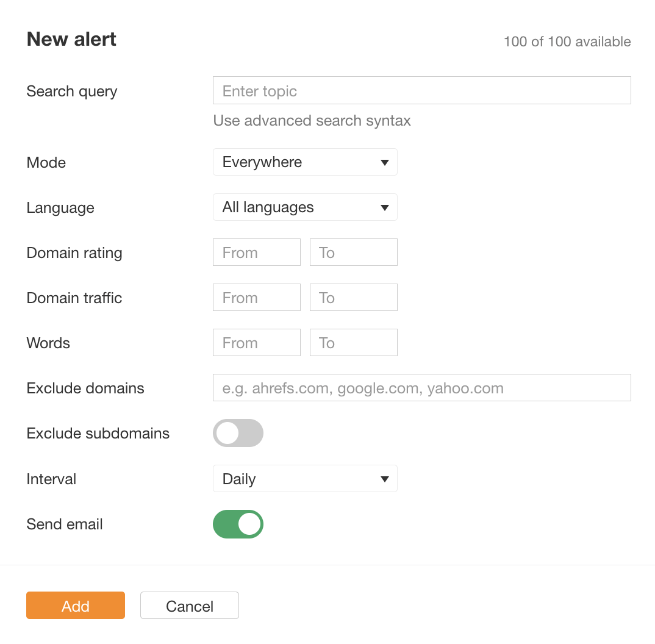This screenshot has height=644, width=655.
Task: Click the Add button
Action: pyautogui.click(x=75, y=606)
